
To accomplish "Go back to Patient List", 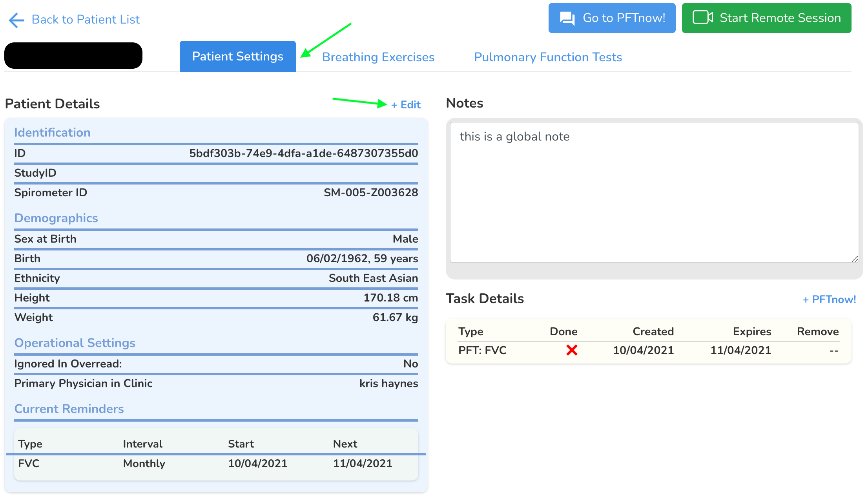I will pos(86,19).
